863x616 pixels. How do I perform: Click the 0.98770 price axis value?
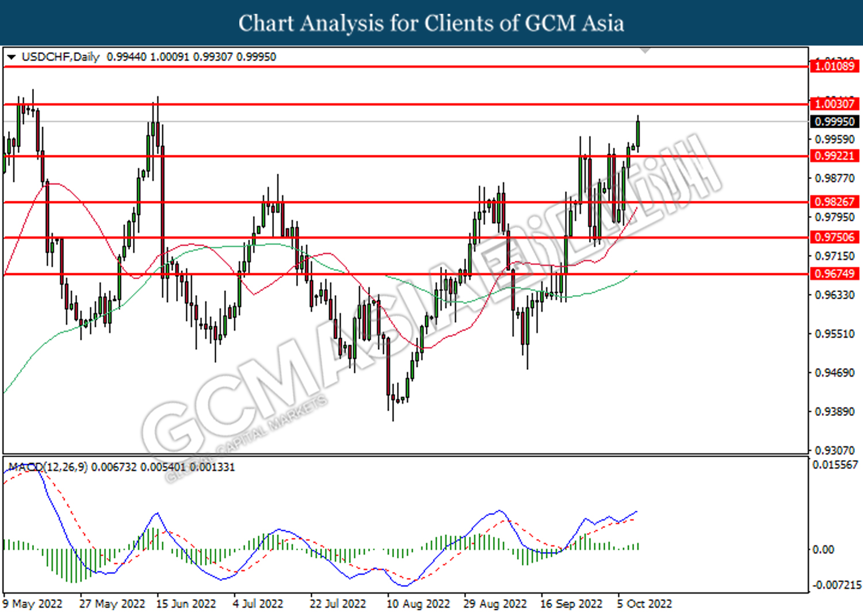835,178
